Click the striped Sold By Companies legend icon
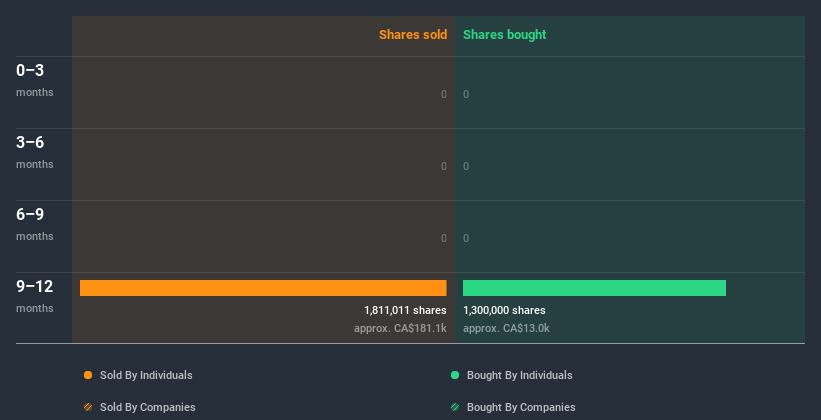Viewport: 821px width, 420px height. pos(88,407)
